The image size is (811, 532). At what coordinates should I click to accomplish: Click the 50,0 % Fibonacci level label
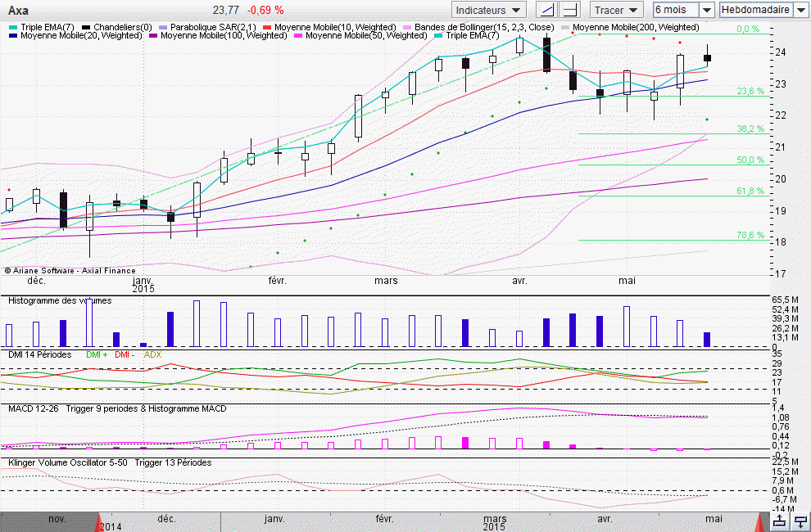click(750, 160)
